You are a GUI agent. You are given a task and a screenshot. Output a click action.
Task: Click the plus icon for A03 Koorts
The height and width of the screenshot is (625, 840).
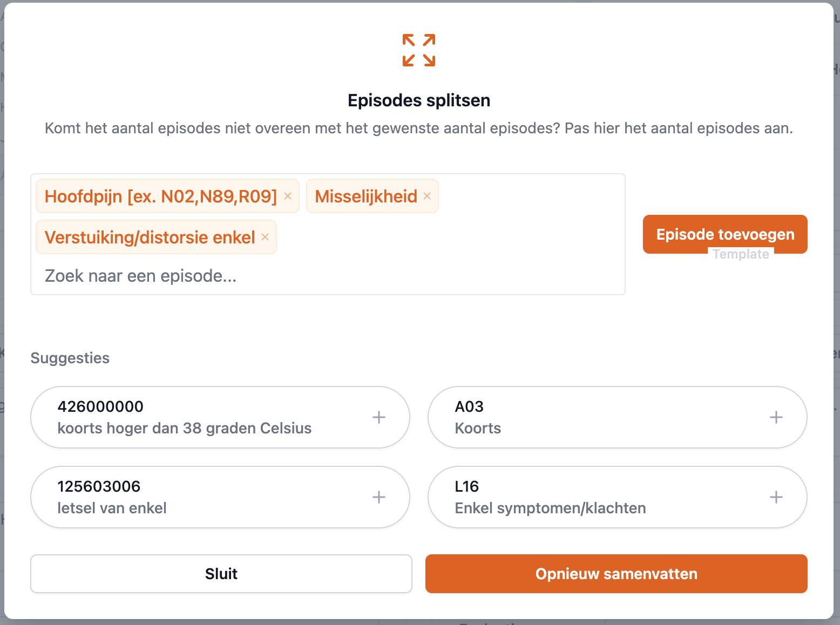(x=776, y=417)
